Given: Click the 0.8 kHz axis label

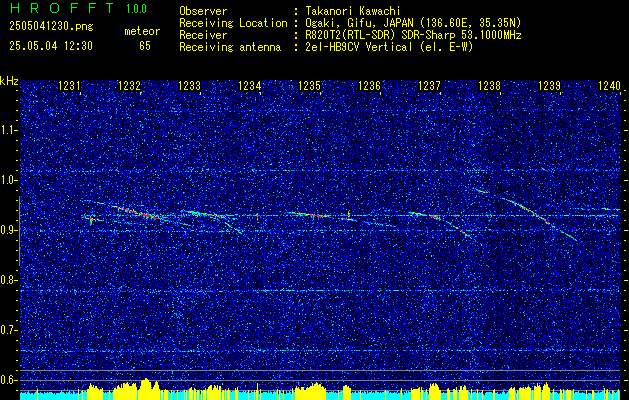Looking at the screenshot, I should coord(8,280).
